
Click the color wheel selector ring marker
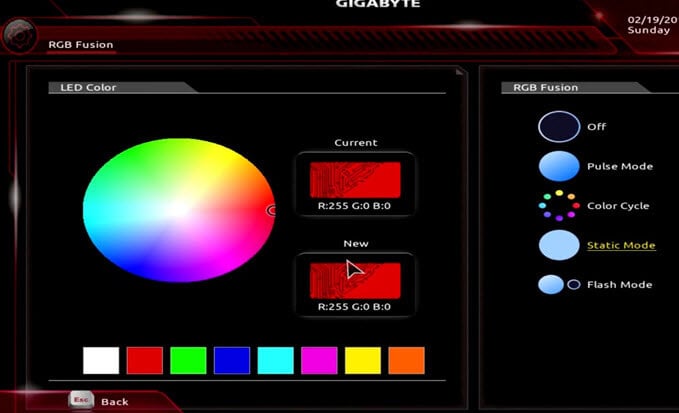(272, 210)
